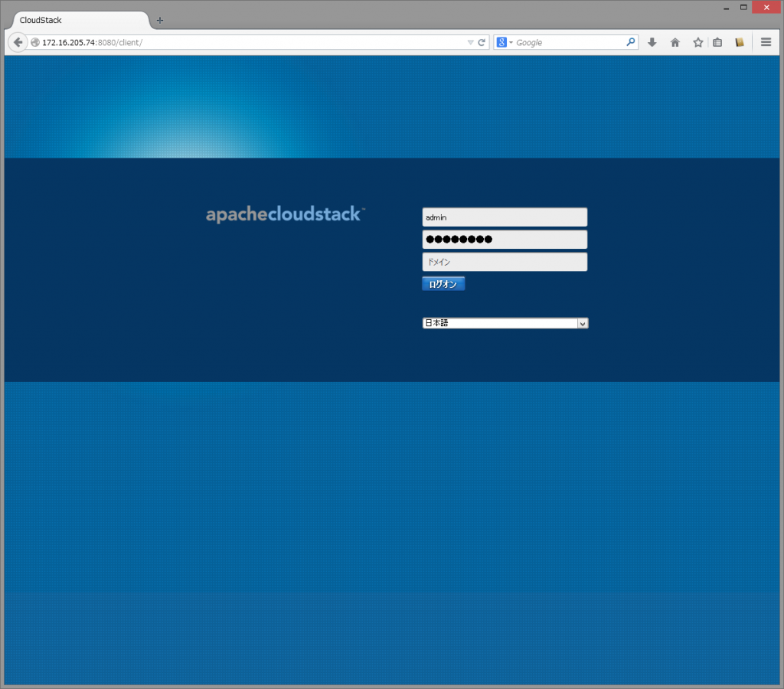Click the globe site identity icon
This screenshot has width=784, height=689.
point(35,43)
